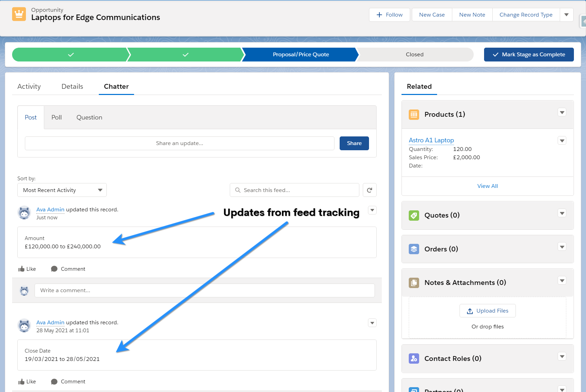This screenshot has width=586, height=392.
Task: Click the Quotes tag icon
Action: 414,215
